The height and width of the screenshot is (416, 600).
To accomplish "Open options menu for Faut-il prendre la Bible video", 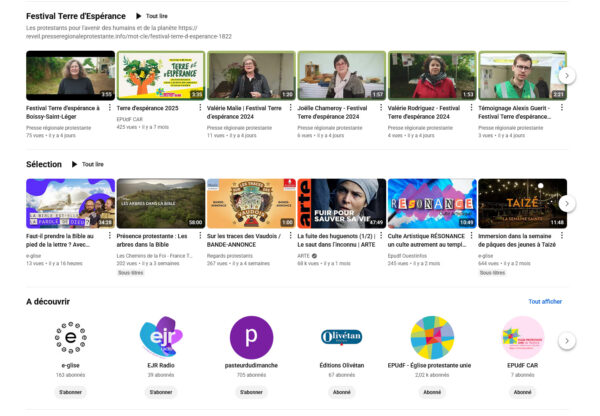I will [x=110, y=235].
